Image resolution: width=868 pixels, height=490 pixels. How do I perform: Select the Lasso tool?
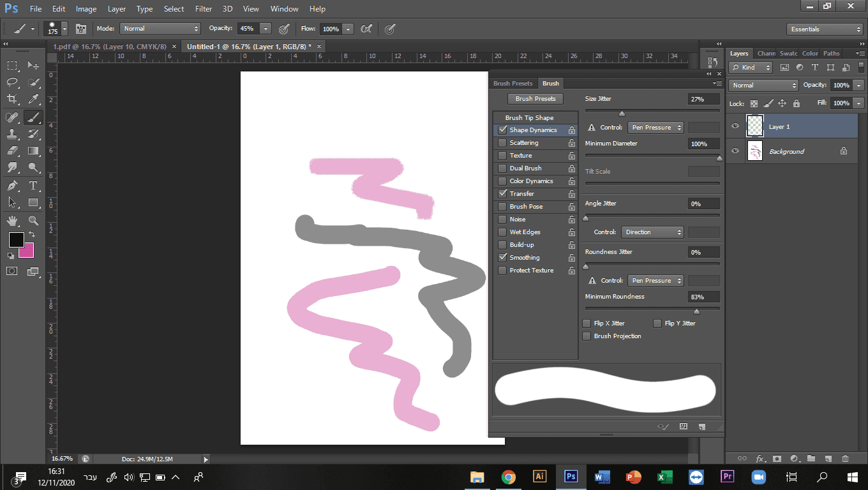[12, 82]
